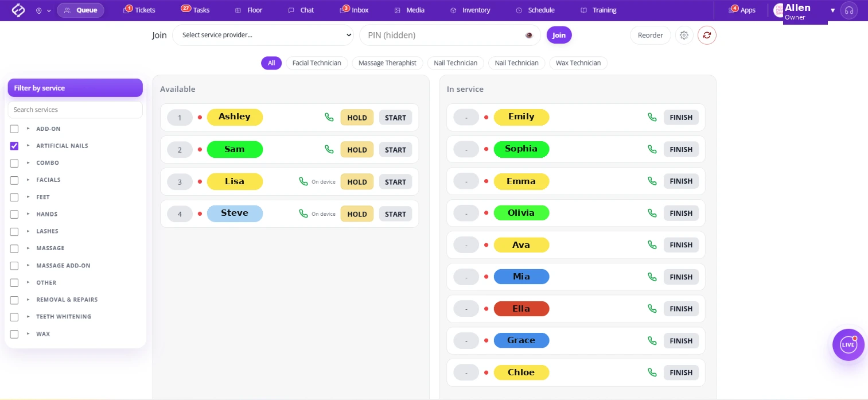Image resolution: width=868 pixels, height=400 pixels.
Task: Click the phone icon for Olivia
Action: point(652,213)
